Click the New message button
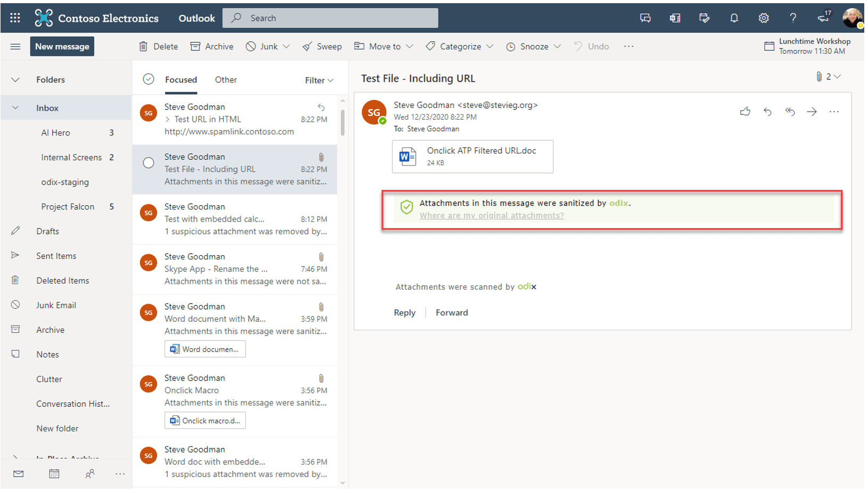This screenshot has height=494, width=868. (62, 47)
